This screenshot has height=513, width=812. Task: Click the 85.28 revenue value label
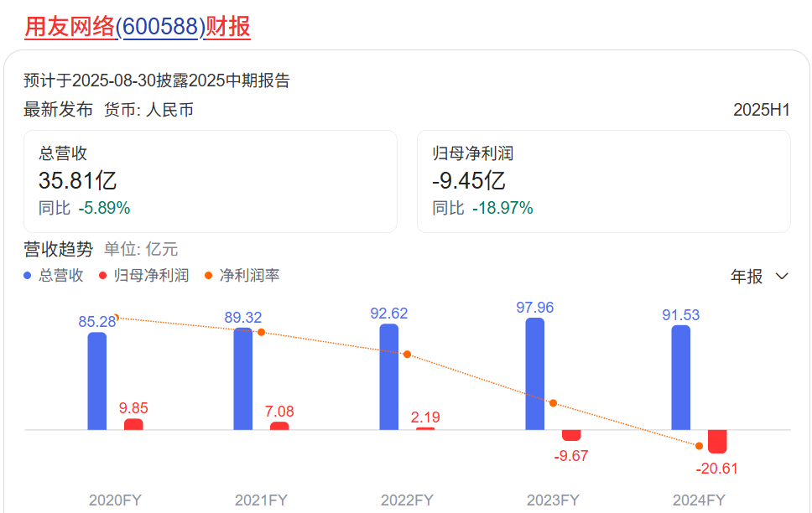[x=96, y=322]
